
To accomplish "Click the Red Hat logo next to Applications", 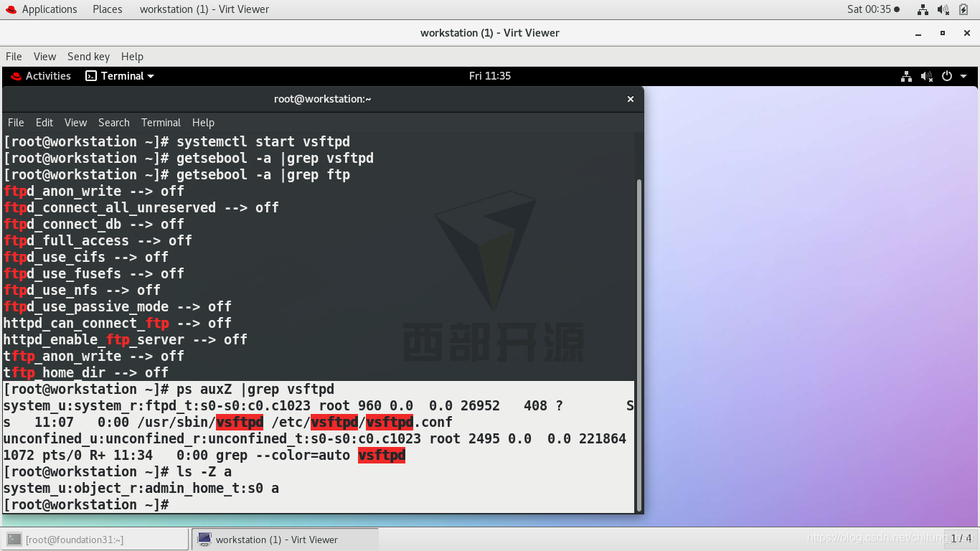I will coord(11,9).
